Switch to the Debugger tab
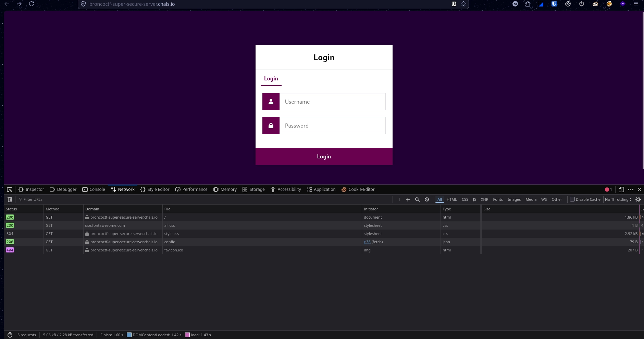Screen dimensions: 644x339 click(x=63, y=190)
